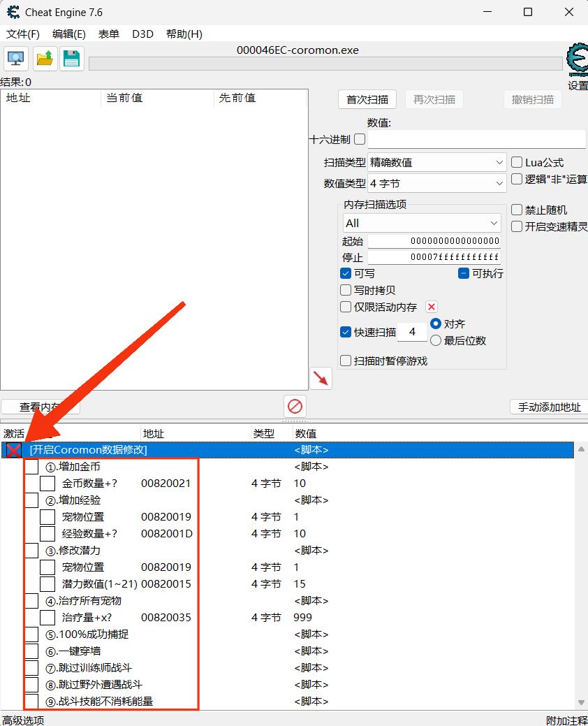Sort results by 地址 column header
Image resolution: width=588 pixels, height=726 pixels.
point(51,98)
